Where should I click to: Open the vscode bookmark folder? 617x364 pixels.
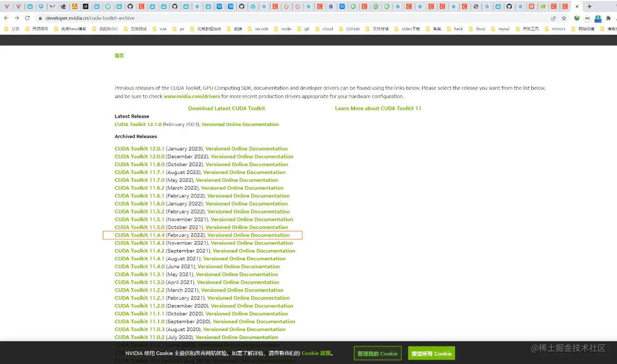(258, 29)
